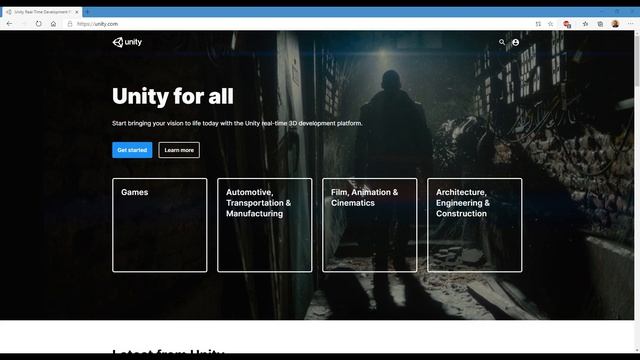Click the Learn more button
This screenshot has height=360, width=640.
click(179, 150)
